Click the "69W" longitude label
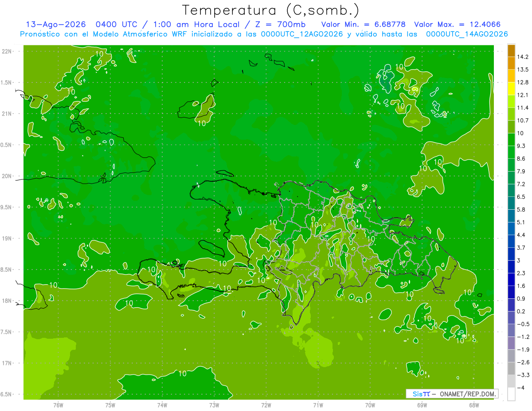This screenshot has height=411, width=532. [x=422, y=405]
